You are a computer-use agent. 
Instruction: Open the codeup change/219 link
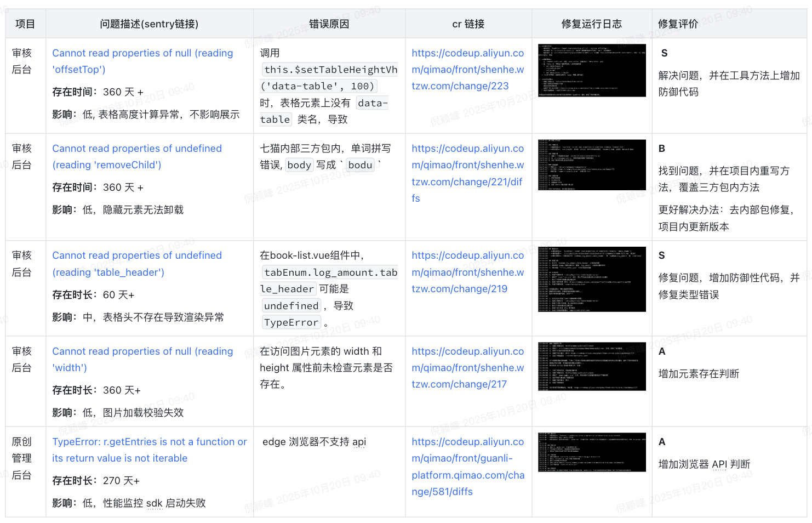(467, 272)
